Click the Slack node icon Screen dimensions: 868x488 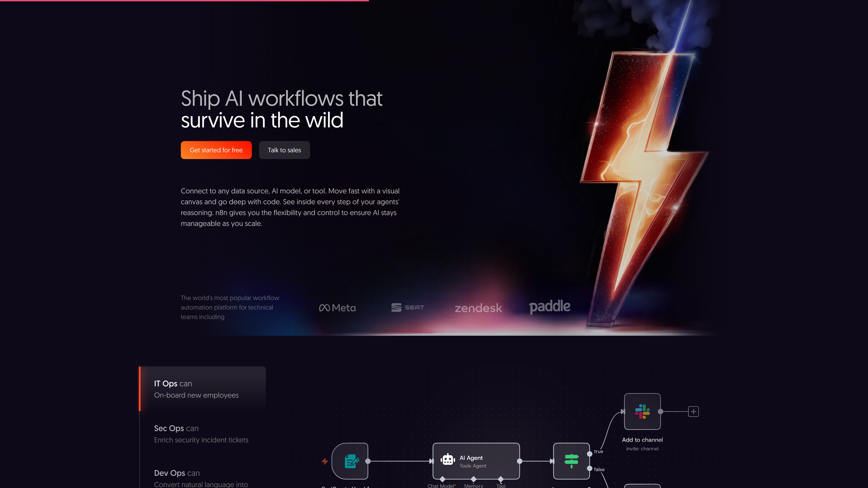(642, 411)
